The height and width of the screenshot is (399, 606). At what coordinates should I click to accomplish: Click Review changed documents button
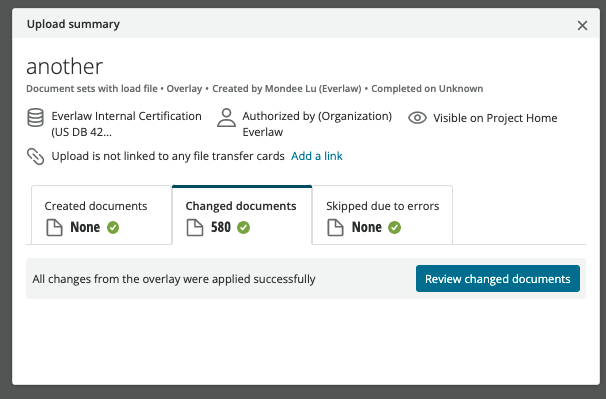[x=498, y=278]
